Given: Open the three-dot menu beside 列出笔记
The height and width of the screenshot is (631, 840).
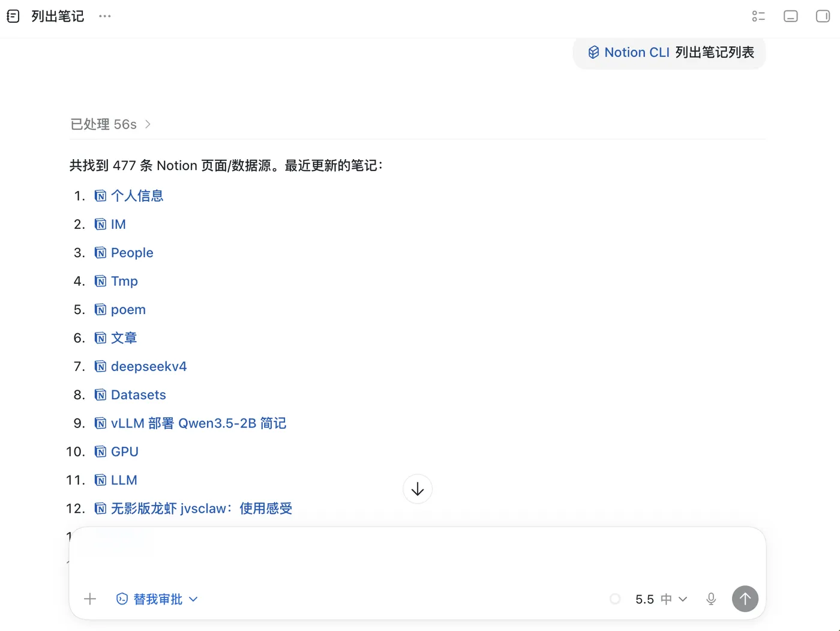Looking at the screenshot, I should pos(105,16).
